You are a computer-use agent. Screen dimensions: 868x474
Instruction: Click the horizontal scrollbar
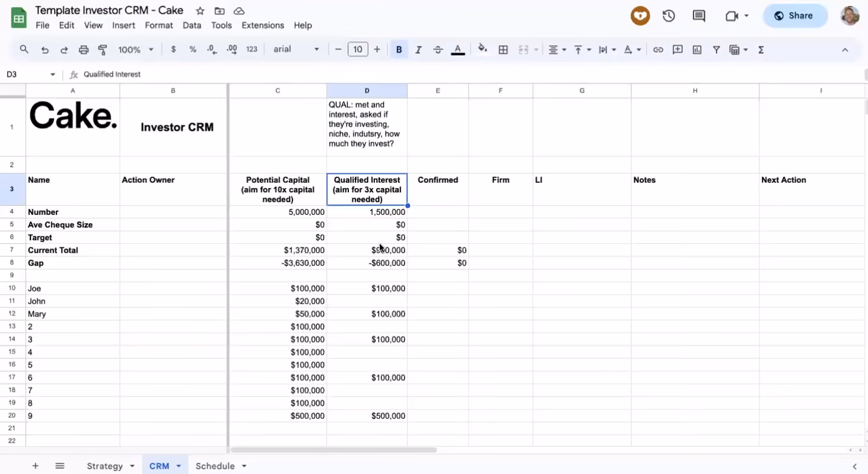(333, 450)
